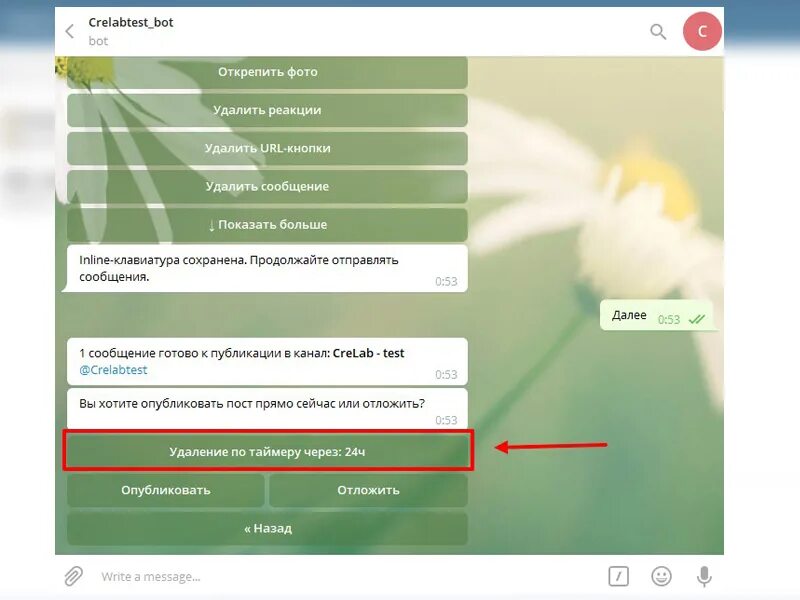The image size is (800, 600).
Task: Expand options with Показать больше
Action: [267, 224]
